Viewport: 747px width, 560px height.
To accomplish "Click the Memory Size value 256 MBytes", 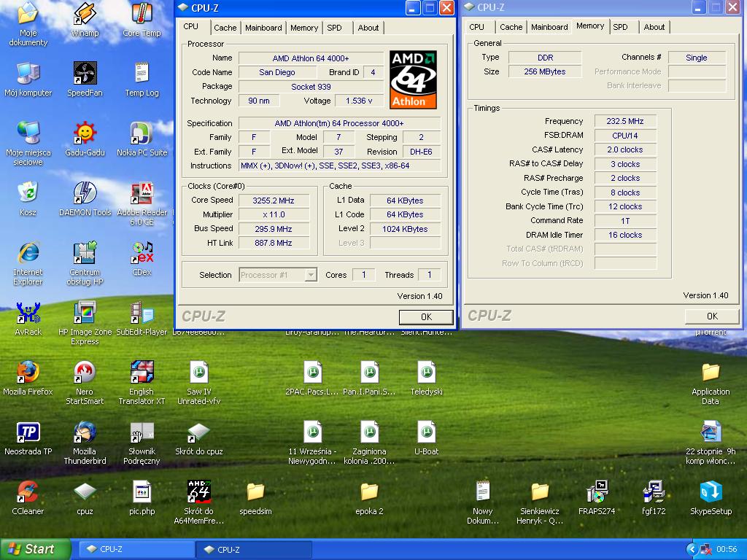I will click(x=545, y=72).
